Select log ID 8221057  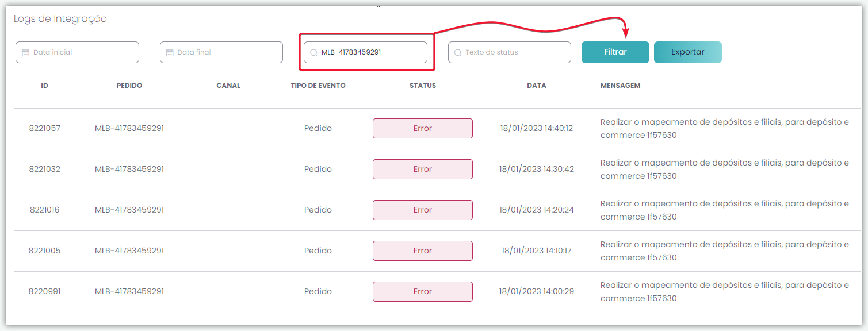[x=45, y=128]
